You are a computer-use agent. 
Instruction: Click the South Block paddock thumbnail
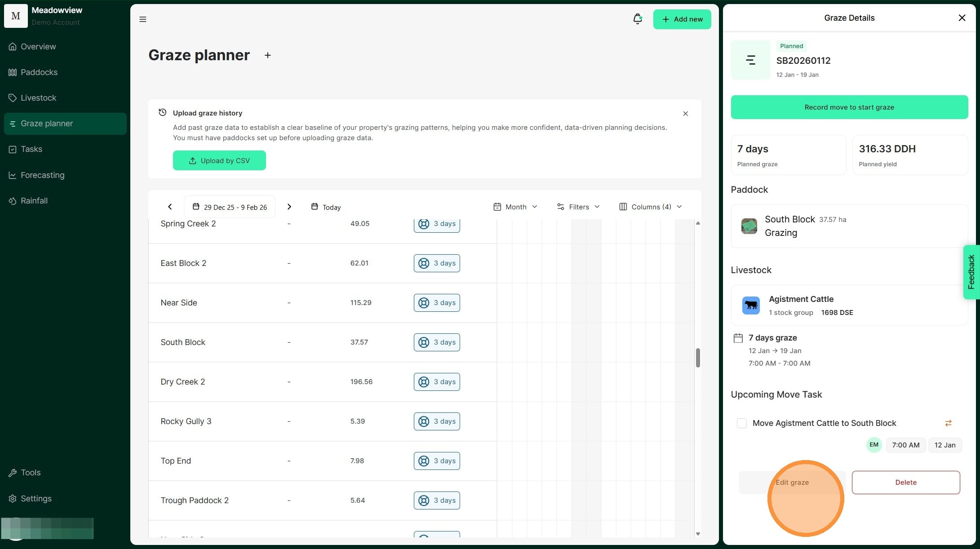point(749,226)
